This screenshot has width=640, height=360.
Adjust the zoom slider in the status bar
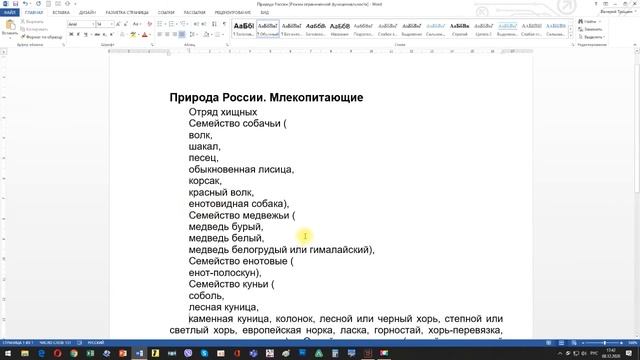[604, 343]
